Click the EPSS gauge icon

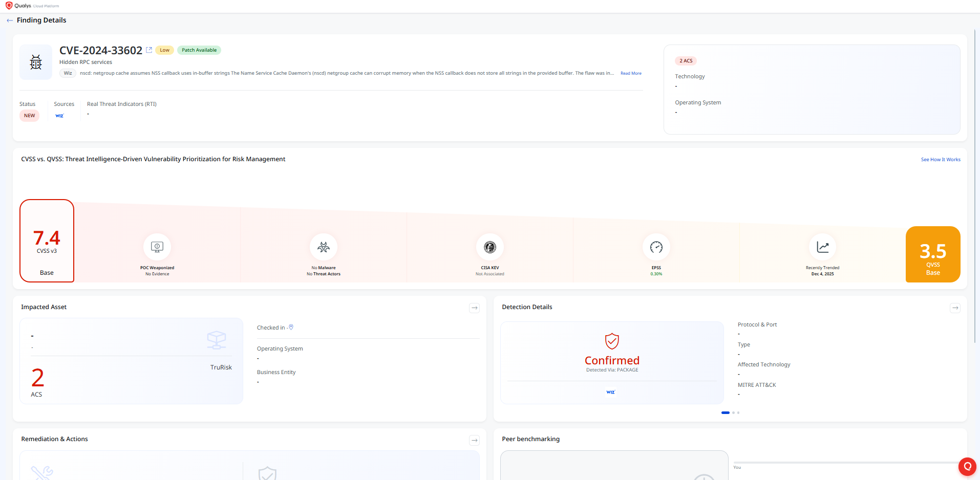click(656, 247)
